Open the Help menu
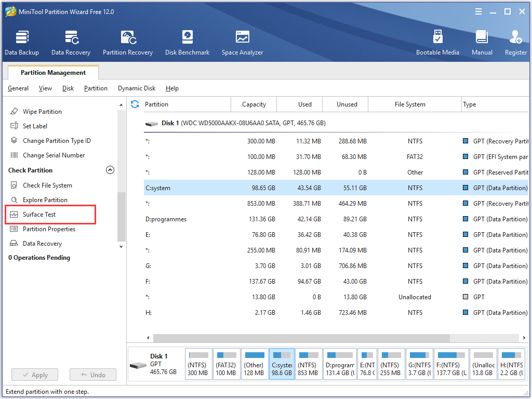Viewport: 532px width, 399px height. tap(172, 88)
